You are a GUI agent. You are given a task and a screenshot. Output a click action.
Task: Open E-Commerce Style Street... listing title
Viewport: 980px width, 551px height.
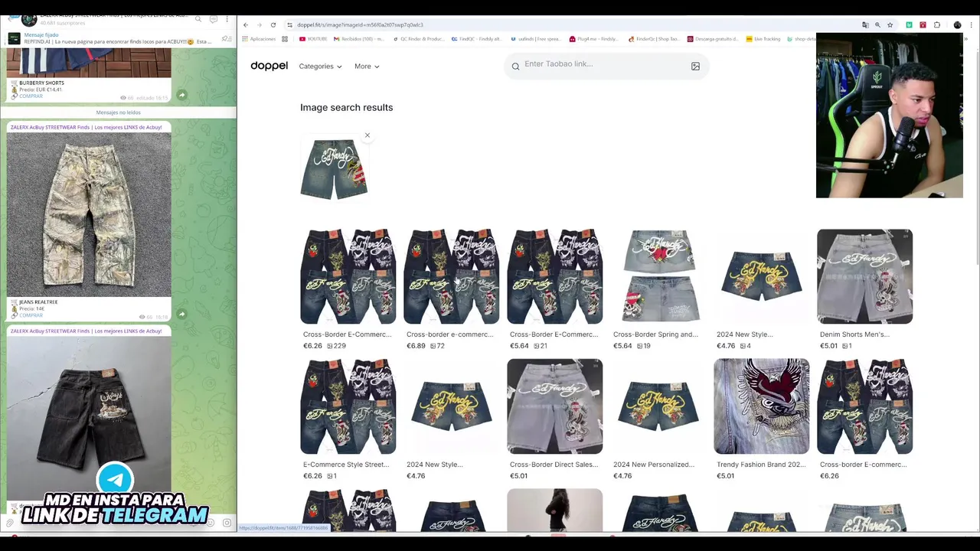pos(346,465)
